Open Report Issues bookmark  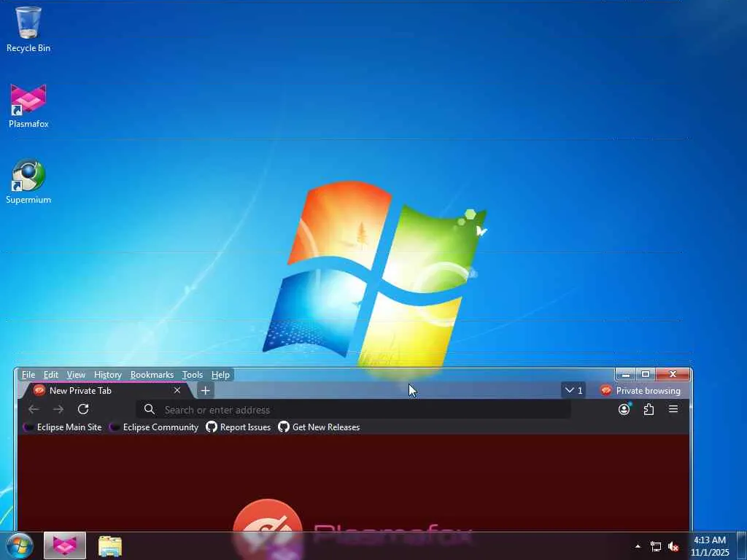tap(239, 427)
